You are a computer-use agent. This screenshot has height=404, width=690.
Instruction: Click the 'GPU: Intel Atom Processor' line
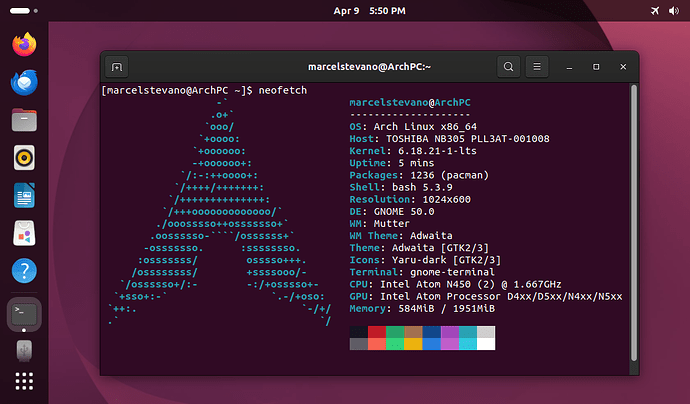tap(486, 297)
